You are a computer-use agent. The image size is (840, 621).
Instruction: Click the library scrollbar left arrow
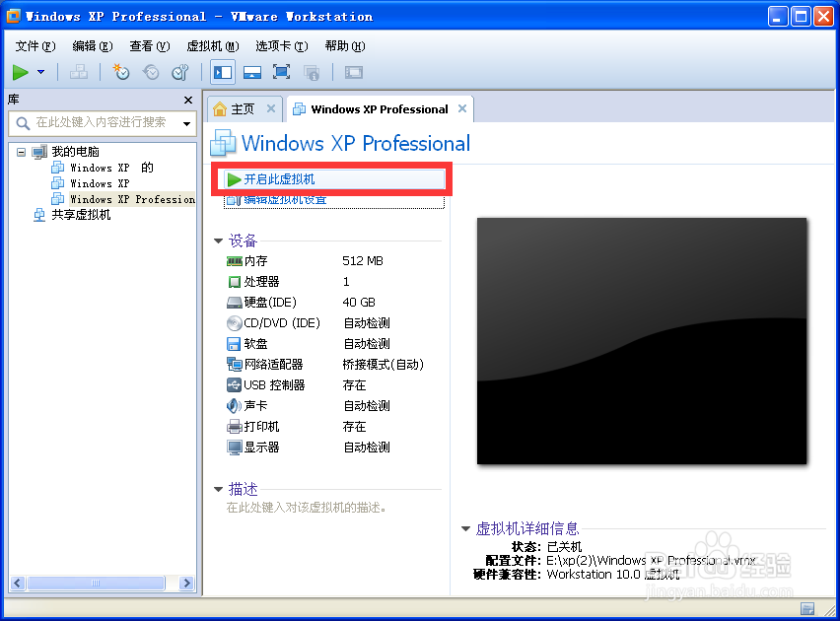(x=18, y=583)
